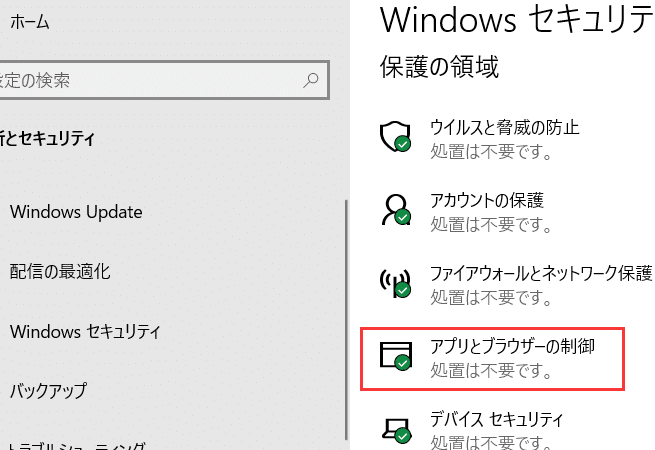Screen dimensions: 655x450
Task: Select ファイアウォールとネットワーク保護 label
Action: (x=540, y=273)
